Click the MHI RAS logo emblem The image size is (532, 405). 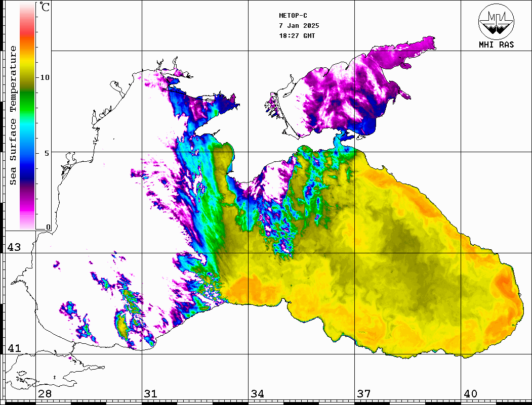pyautogui.click(x=496, y=21)
